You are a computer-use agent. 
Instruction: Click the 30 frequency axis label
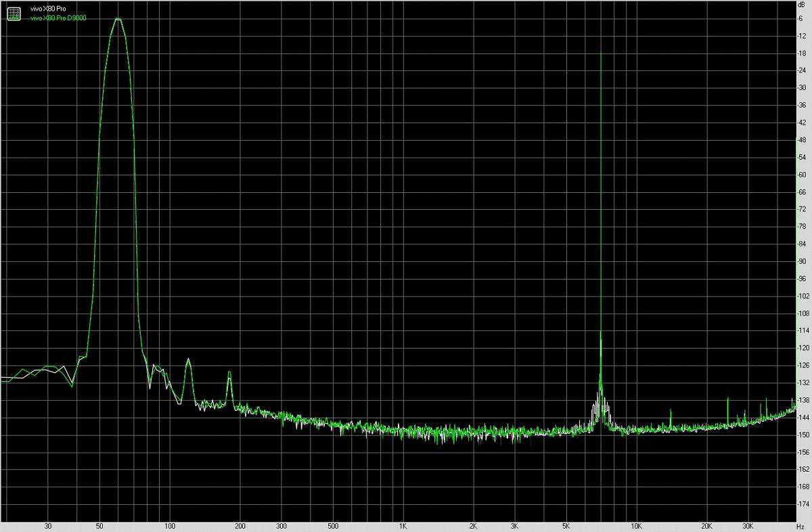coord(47,525)
